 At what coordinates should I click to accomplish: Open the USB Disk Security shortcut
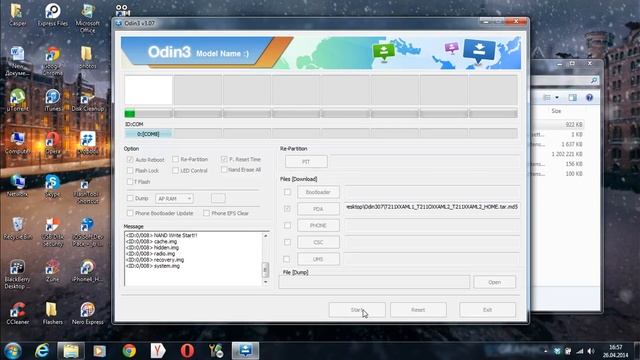(53, 232)
